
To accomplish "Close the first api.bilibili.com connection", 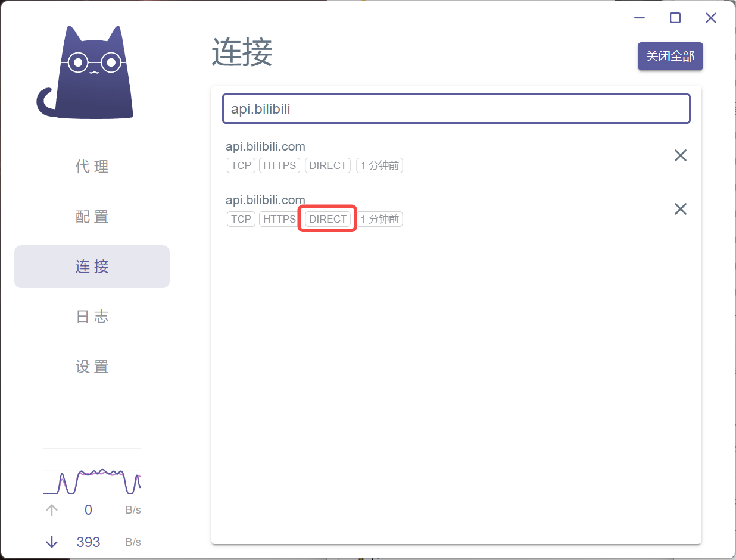I will point(681,155).
